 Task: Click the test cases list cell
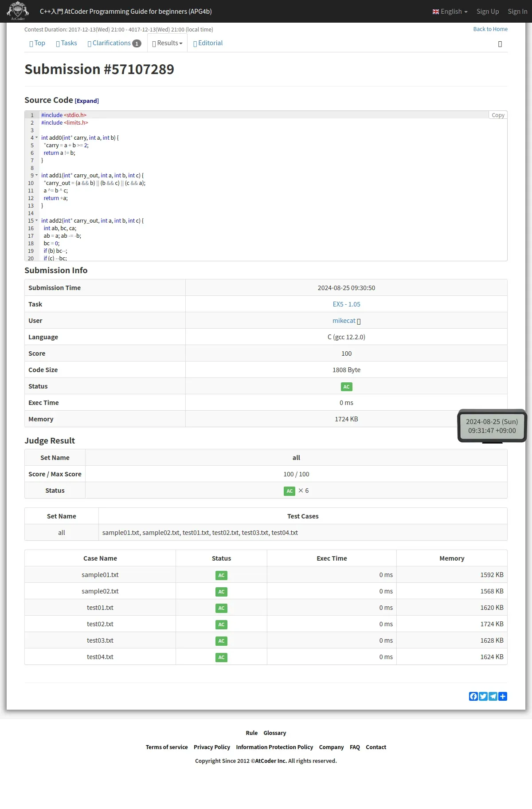click(303, 533)
